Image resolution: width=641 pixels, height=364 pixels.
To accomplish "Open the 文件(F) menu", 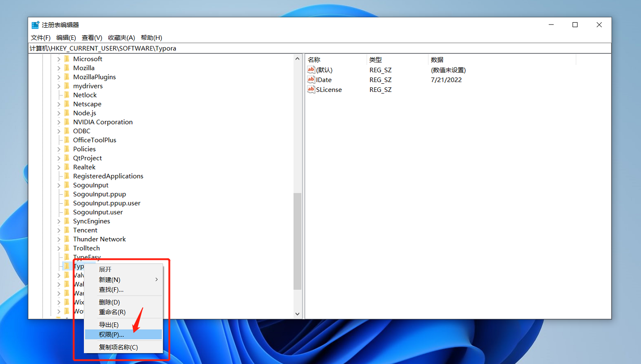I will [x=41, y=38].
